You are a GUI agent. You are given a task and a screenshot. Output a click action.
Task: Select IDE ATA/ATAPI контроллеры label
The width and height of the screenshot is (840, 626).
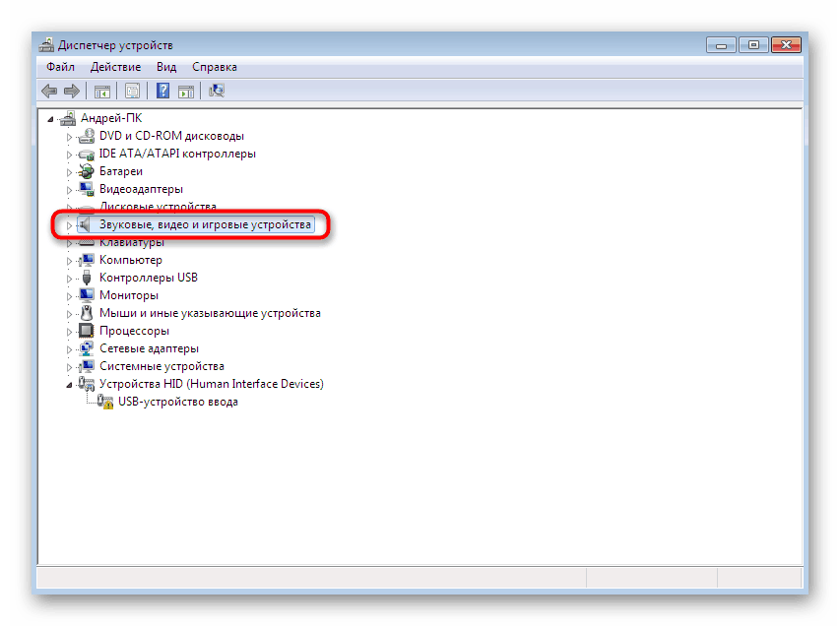click(x=177, y=154)
